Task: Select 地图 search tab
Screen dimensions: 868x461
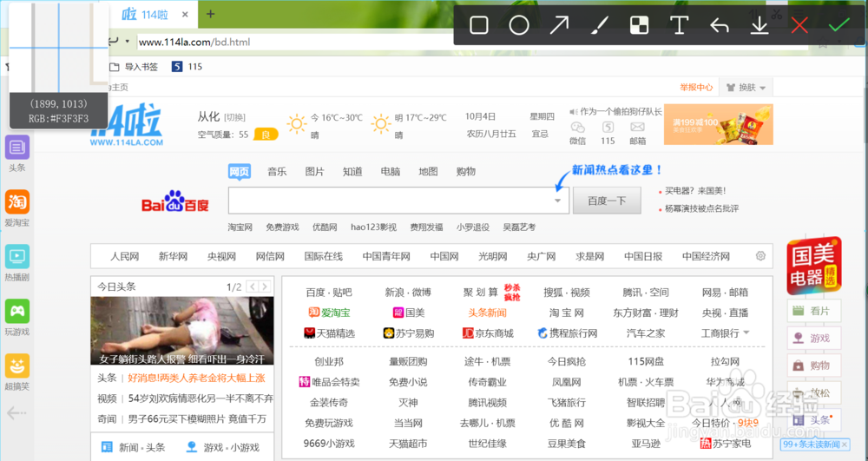Action: coord(428,172)
